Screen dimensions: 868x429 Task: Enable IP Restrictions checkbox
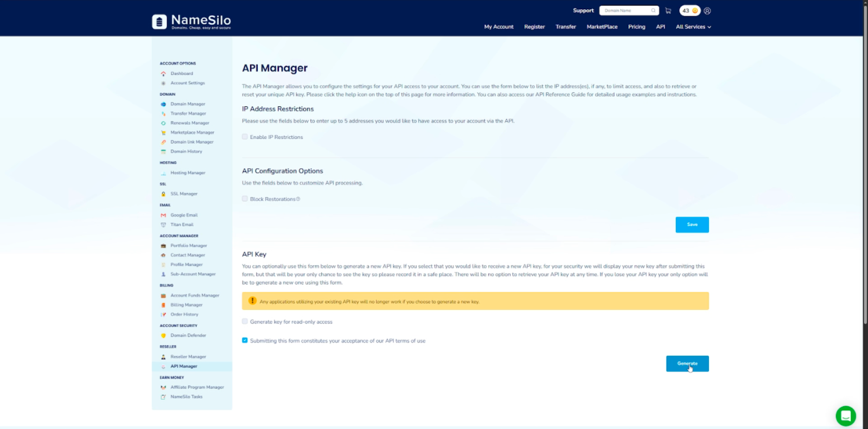pos(245,137)
